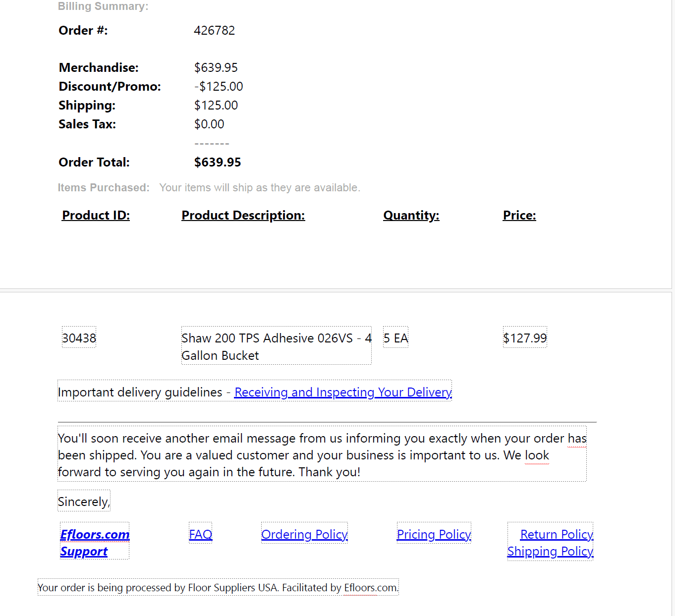This screenshot has width=675, height=616.
Task: Click the Product ID column header
Action: (96, 215)
